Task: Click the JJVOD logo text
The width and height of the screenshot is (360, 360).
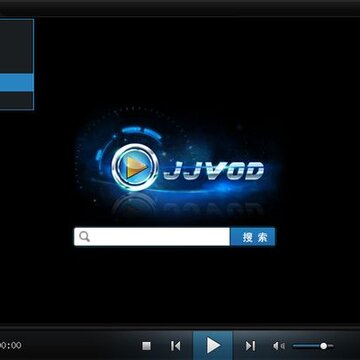Action: tap(214, 171)
